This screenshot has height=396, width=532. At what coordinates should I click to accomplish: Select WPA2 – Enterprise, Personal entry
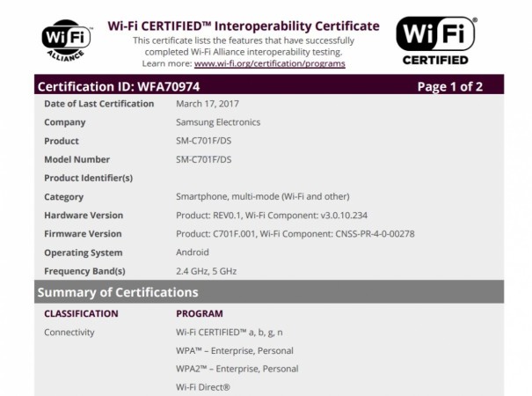click(237, 369)
